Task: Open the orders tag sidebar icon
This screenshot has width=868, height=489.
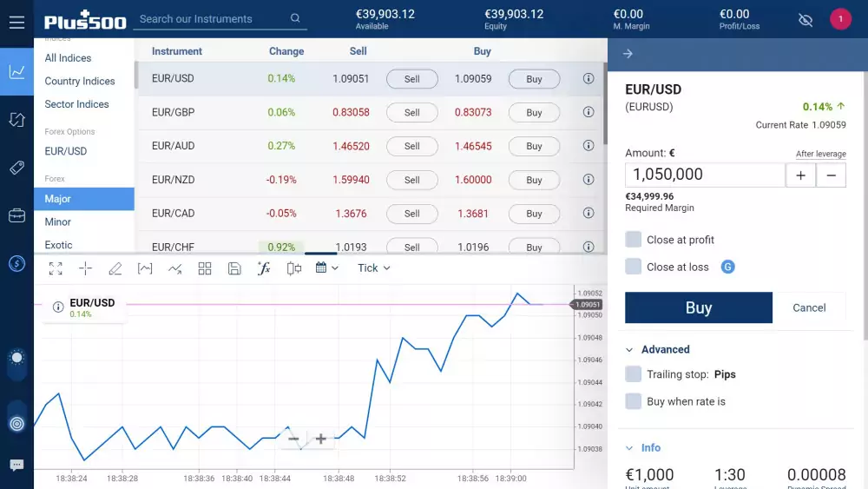Action: 16,168
